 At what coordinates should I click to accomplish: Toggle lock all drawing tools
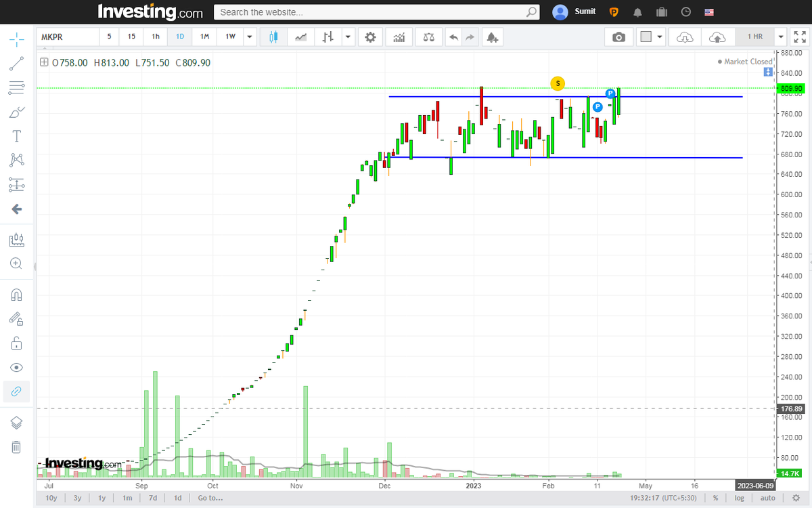tap(16, 343)
